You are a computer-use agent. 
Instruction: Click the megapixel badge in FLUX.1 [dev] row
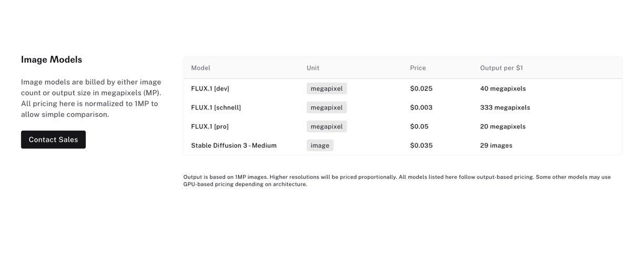click(x=327, y=88)
